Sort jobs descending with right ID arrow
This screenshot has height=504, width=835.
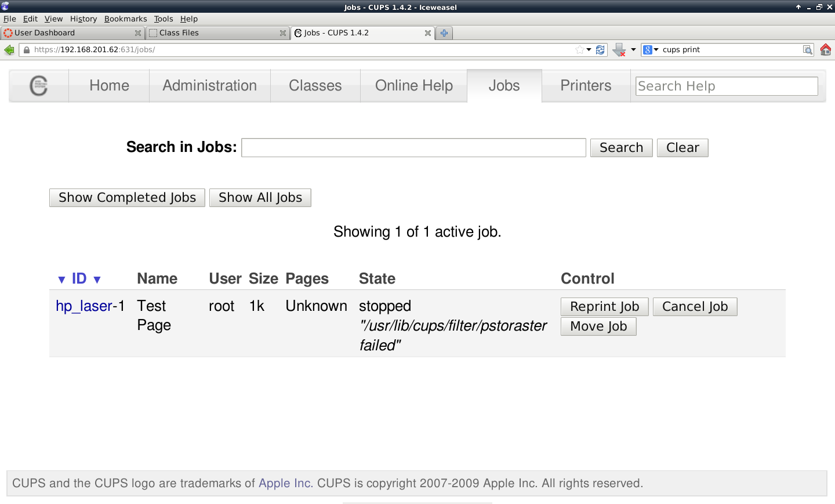coord(97,280)
